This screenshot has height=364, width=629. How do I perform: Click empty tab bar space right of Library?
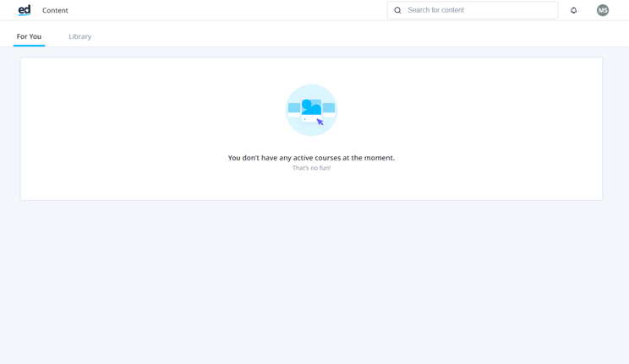pos(338,36)
